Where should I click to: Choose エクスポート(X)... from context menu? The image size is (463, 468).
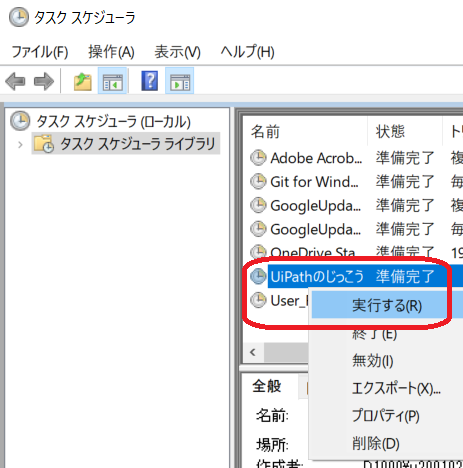396,388
